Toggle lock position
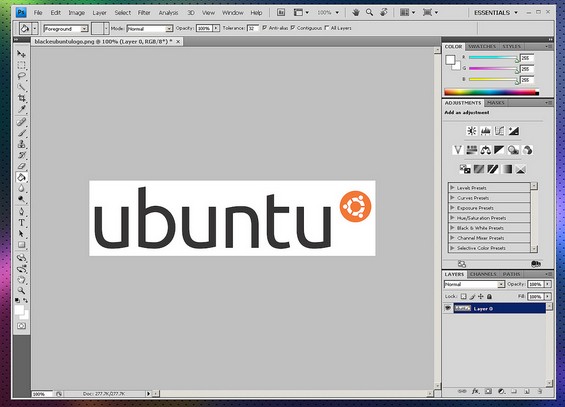This screenshot has height=407, width=565. click(x=481, y=296)
